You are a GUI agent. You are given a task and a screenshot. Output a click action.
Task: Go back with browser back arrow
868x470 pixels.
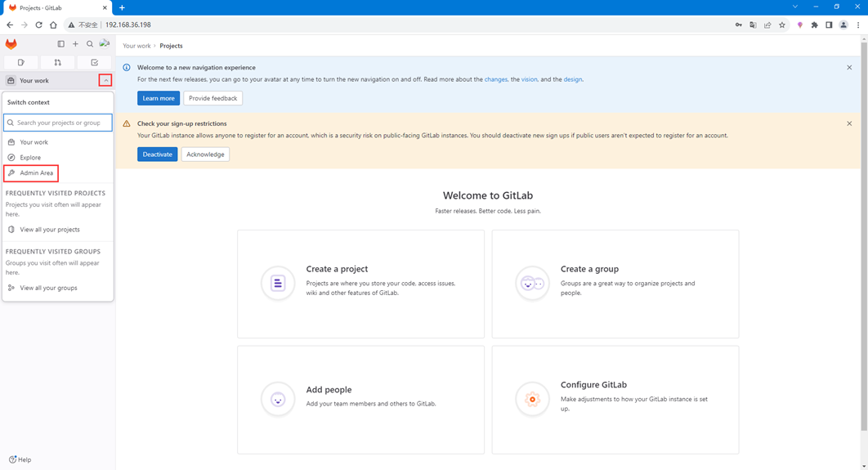click(x=10, y=25)
